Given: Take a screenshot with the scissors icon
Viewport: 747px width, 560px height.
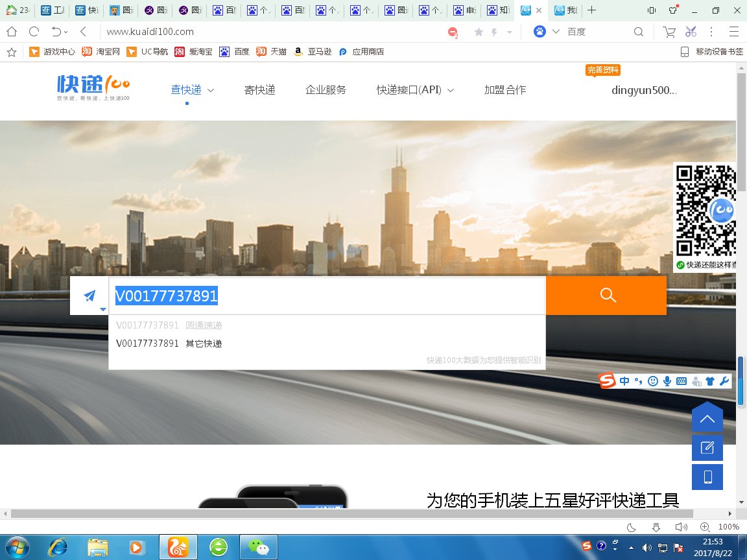Looking at the screenshot, I should click(x=690, y=31).
